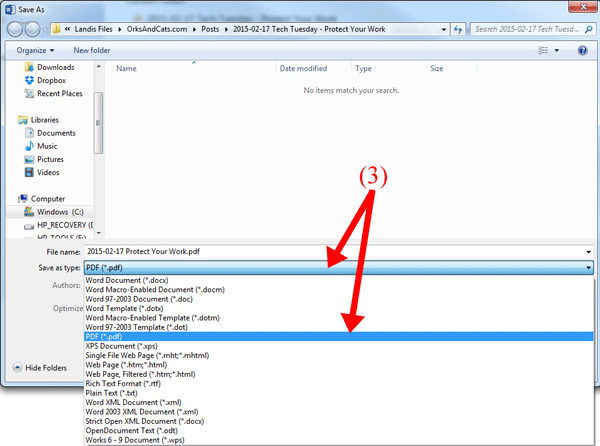Click the navigation pane scroll down arrow
Viewport: 600px width, 446px height.
[x=99, y=233]
